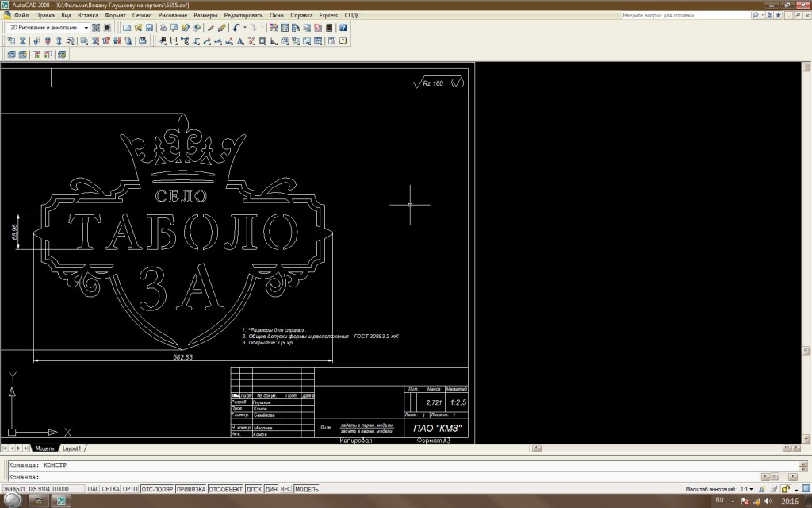Click the SPDS level mark icon
The height and width of the screenshot is (508, 812).
pos(195,41)
